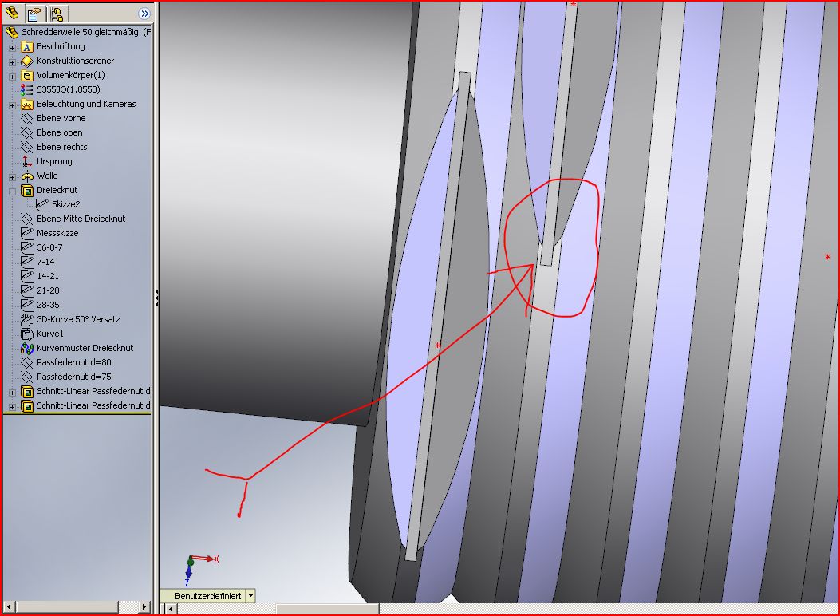Expand the Beschriftung folder
840x616 pixels.
pos(12,48)
